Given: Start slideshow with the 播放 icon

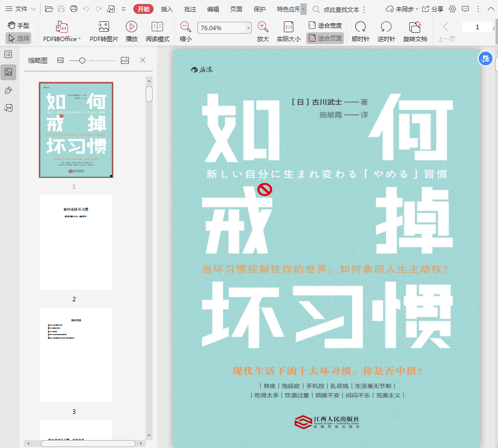Looking at the screenshot, I should pyautogui.click(x=131, y=27).
